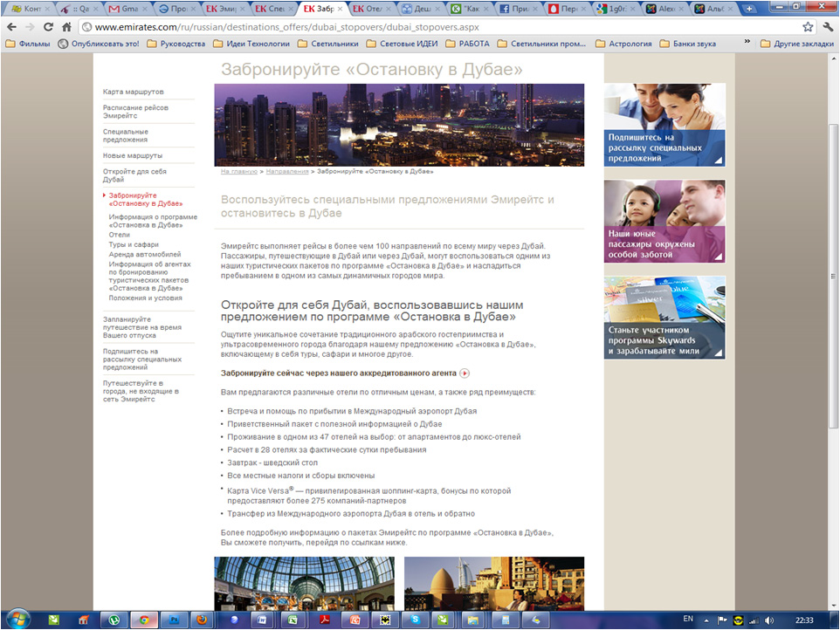Switch to the 'ЕК Эмир' tab
Image resolution: width=840 pixels, height=630 pixels.
[225, 9]
